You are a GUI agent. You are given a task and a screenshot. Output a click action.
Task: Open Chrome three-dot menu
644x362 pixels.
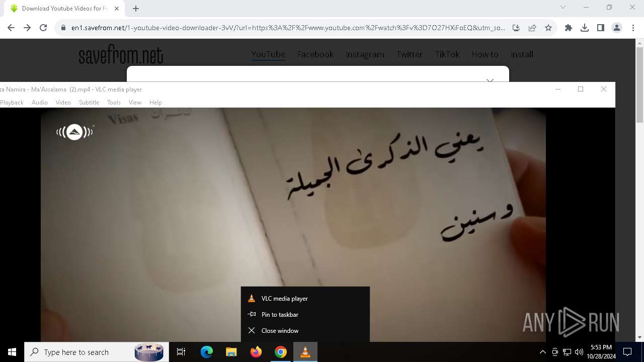(633, 28)
